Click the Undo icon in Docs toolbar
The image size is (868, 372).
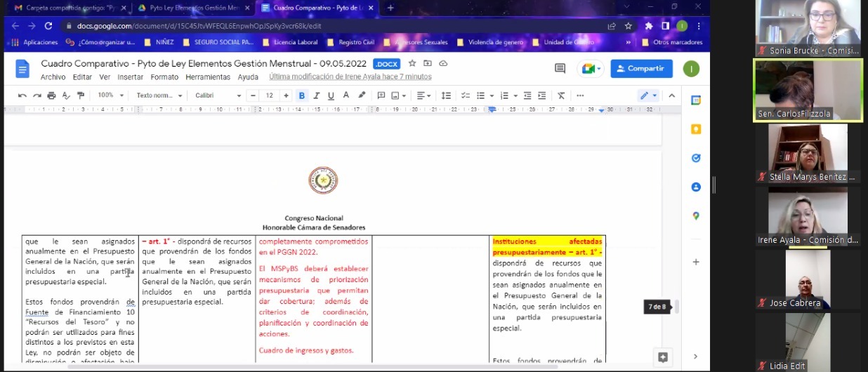pos(22,95)
